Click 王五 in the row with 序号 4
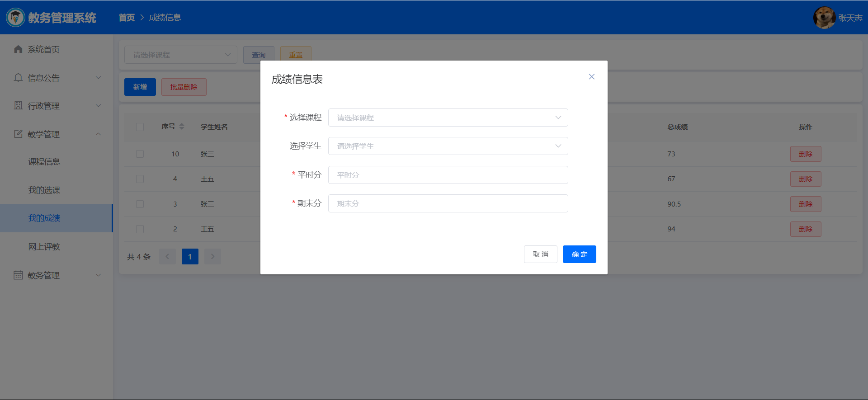 (x=208, y=179)
